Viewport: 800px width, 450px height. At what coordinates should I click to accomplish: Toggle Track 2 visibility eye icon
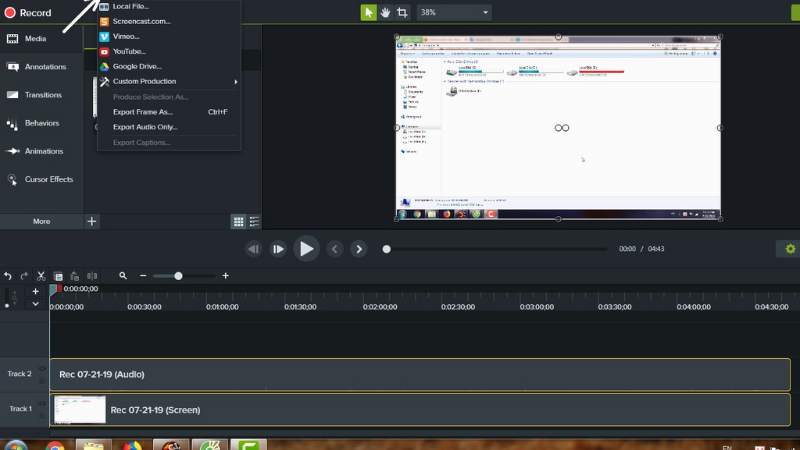point(41,369)
